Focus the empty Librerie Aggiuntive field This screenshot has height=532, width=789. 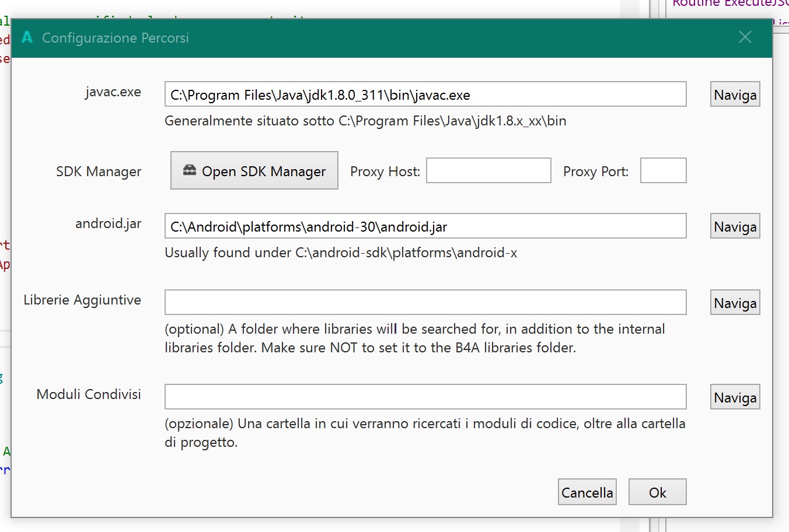click(425, 302)
